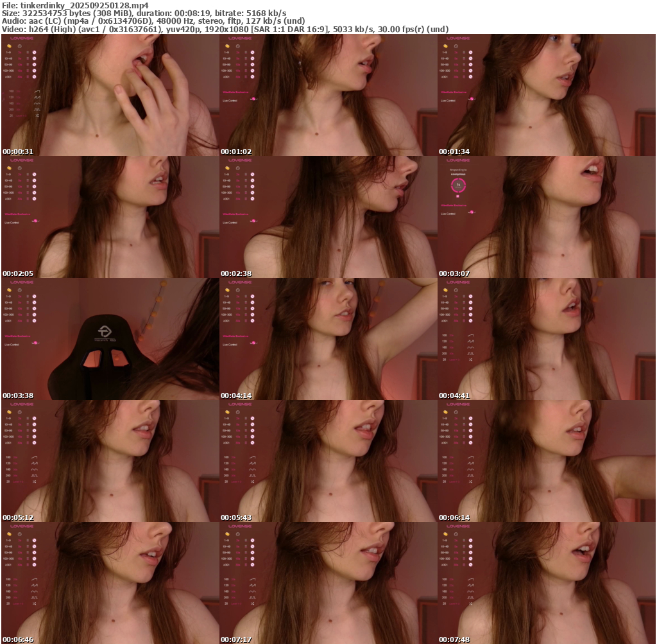This screenshot has width=657, height=644.
Task: Click the Size and duration info line
Action: (x=144, y=13)
